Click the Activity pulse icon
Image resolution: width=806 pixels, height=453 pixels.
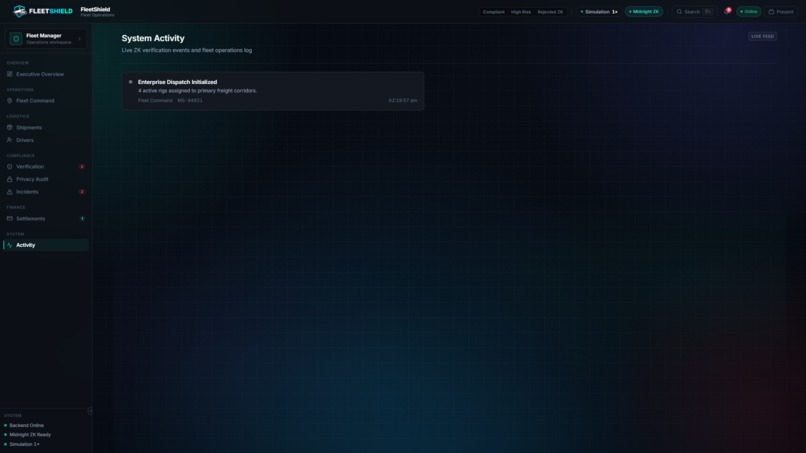(x=9, y=245)
